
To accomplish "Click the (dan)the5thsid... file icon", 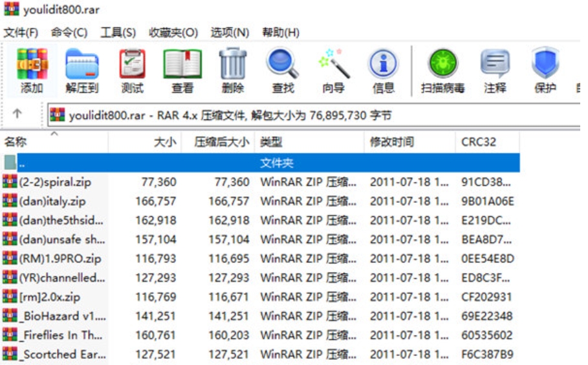I will (10, 220).
